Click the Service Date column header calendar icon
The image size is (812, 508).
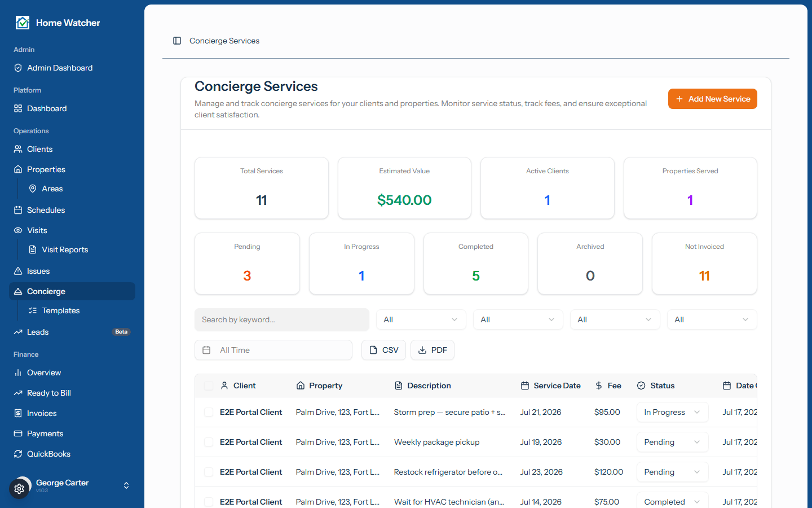pyautogui.click(x=525, y=386)
